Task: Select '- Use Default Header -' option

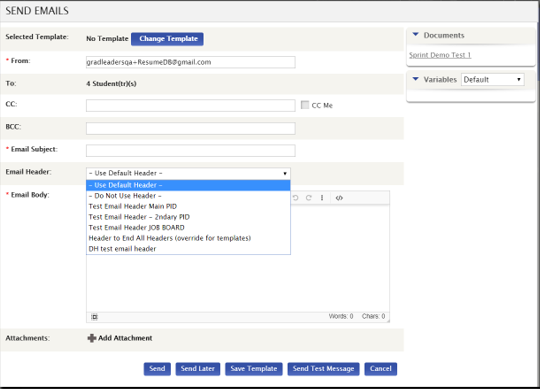Action: click(x=188, y=185)
